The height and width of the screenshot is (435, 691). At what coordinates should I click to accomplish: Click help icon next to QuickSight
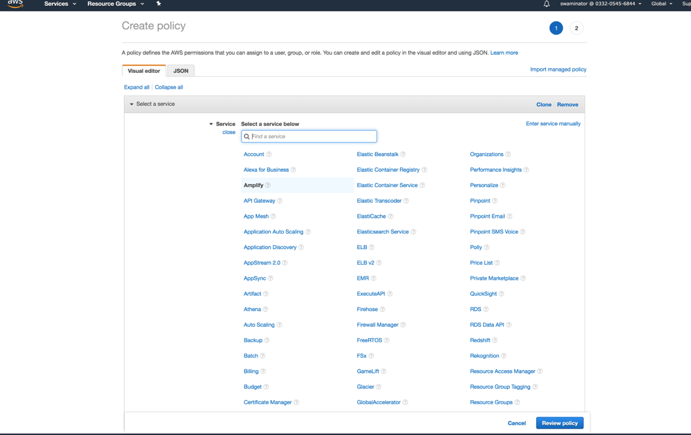click(502, 294)
